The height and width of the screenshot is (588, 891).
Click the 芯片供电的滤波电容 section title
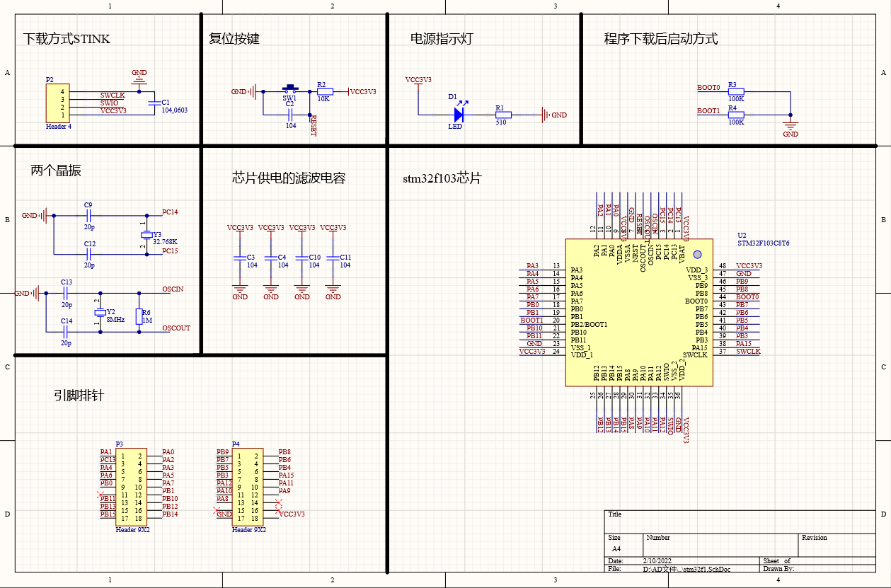click(289, 178)
